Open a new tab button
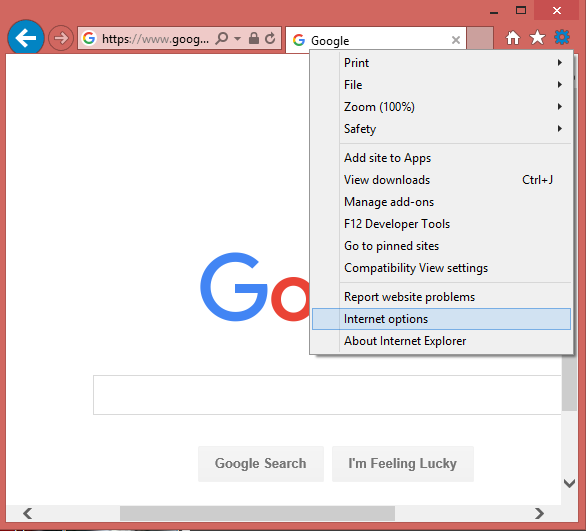This screenshot has width=586, height=531. [x=480, y=38]
